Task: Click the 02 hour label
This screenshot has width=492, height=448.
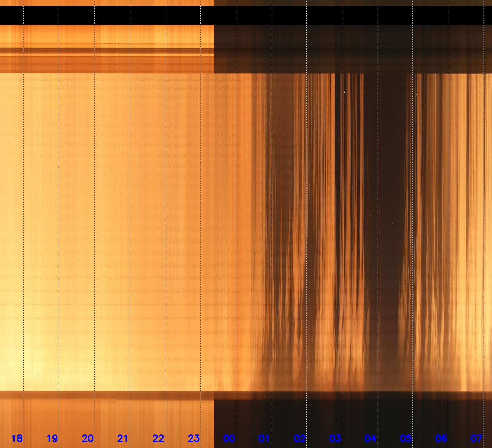Action: (x=300, y=438)
